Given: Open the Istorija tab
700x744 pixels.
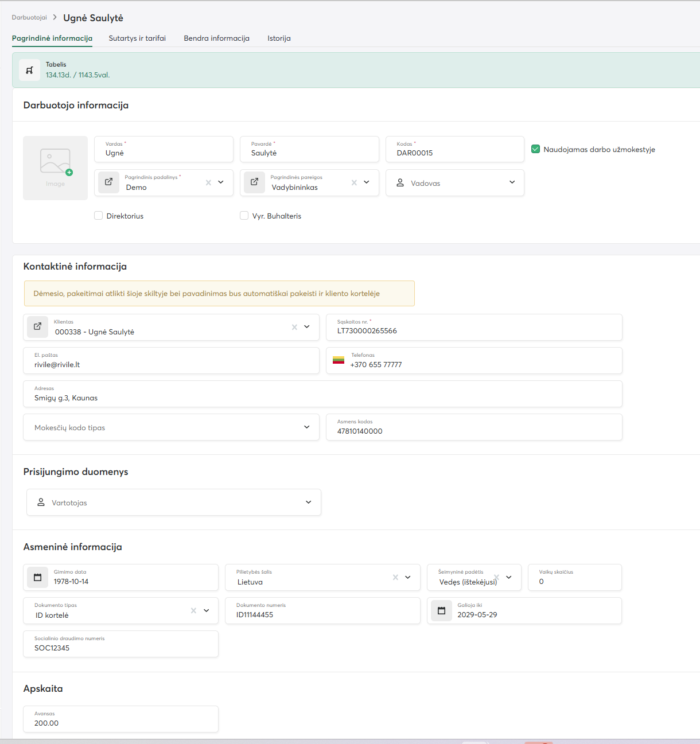Looking at the screenshot, I should pyautogui.click(x=279, y=38).
